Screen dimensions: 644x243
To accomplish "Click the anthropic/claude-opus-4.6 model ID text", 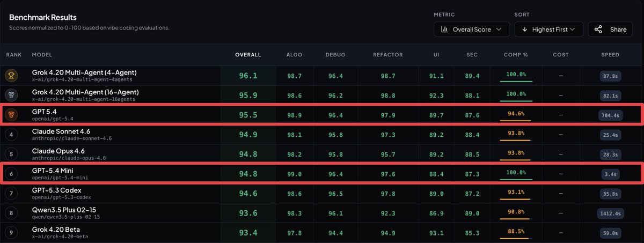I will (x=69, y=158).
